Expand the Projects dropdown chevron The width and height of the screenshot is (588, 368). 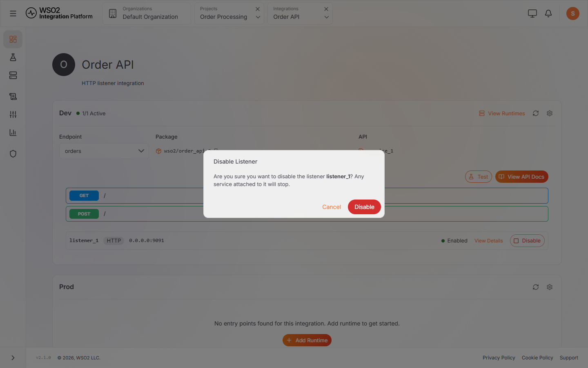[258, 17]
